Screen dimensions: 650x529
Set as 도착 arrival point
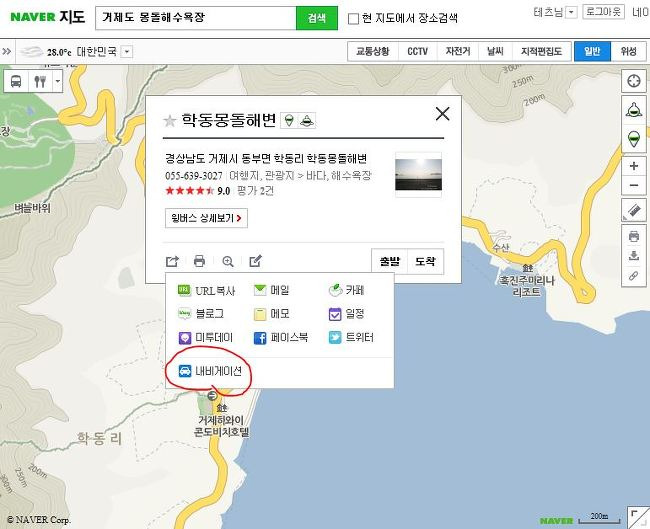click(425, 261)
